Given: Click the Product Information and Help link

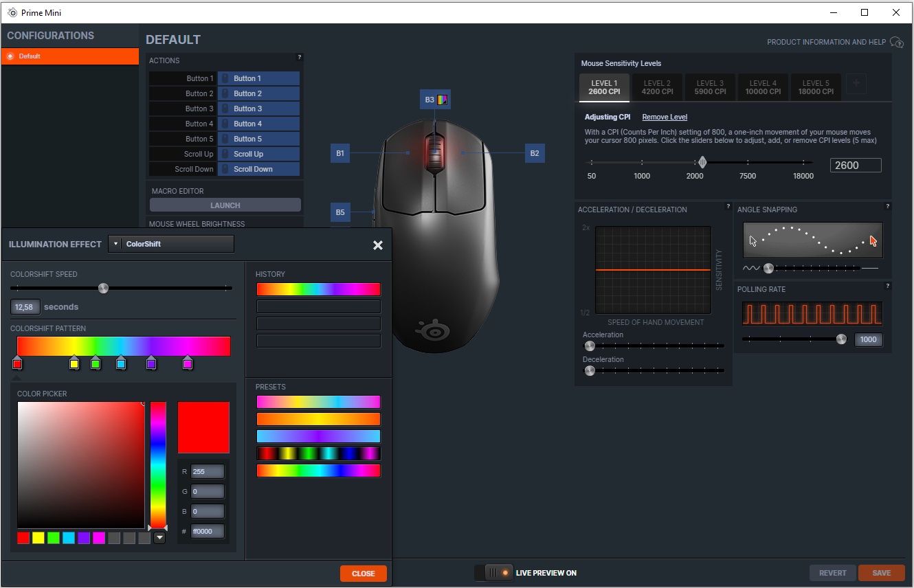Looking at the screenshot, I should pyautogui.click(x=826, y=43).
